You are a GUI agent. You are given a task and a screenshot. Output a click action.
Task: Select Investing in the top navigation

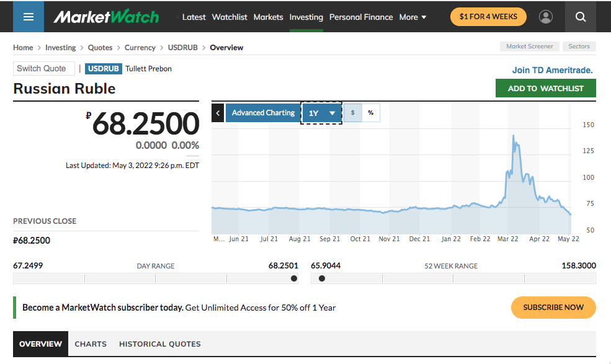(306, 17)
